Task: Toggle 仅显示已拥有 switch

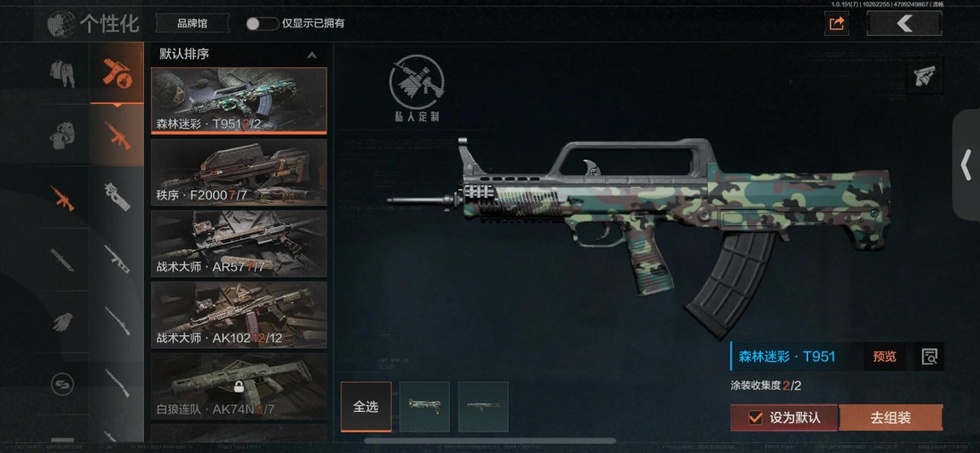Action: [x=262, y=24]
